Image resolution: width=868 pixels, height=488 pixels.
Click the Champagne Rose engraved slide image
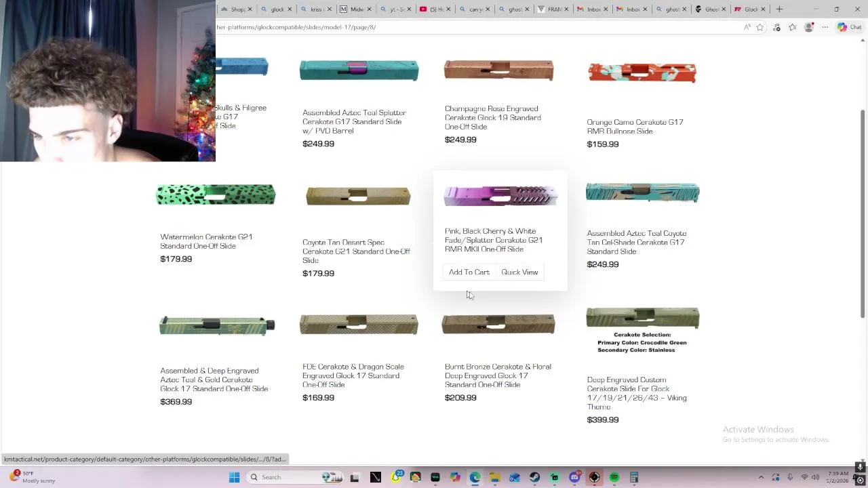click(498, 70)
